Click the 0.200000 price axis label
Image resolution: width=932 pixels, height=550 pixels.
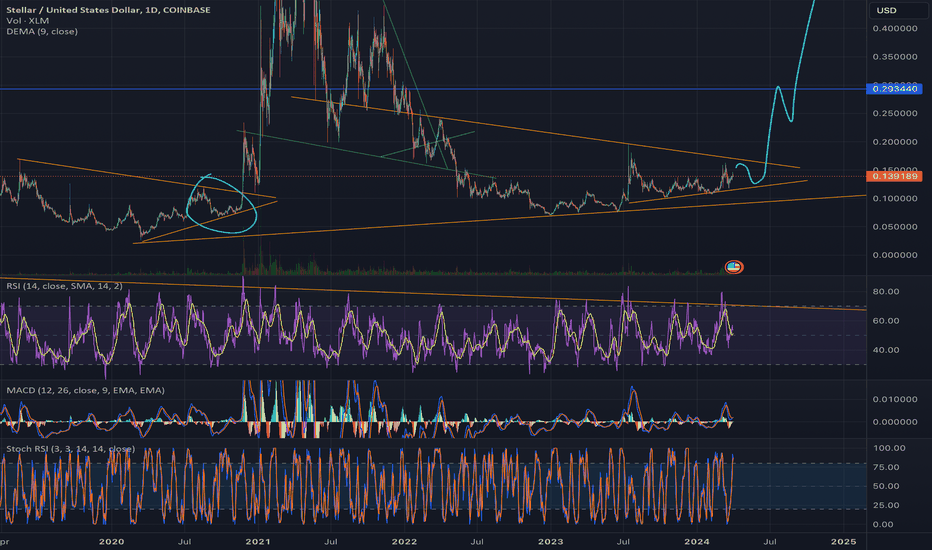(x=895, y=142)
